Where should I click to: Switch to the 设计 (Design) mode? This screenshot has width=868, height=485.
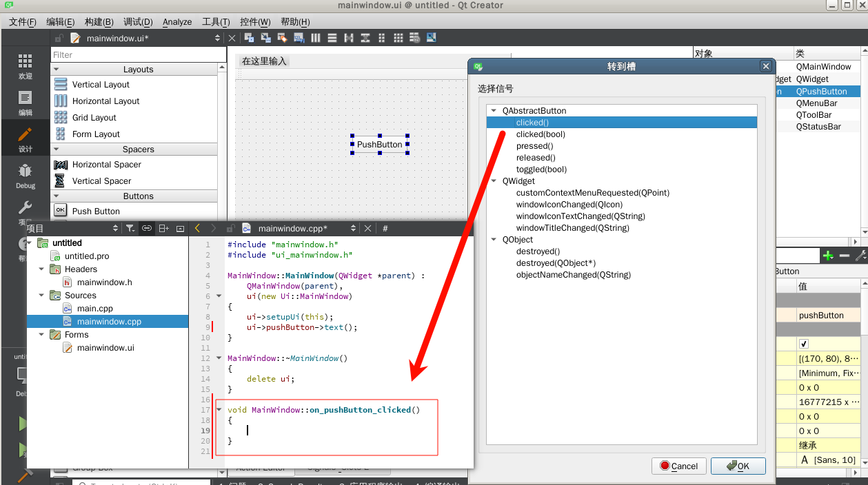[25, 138]
